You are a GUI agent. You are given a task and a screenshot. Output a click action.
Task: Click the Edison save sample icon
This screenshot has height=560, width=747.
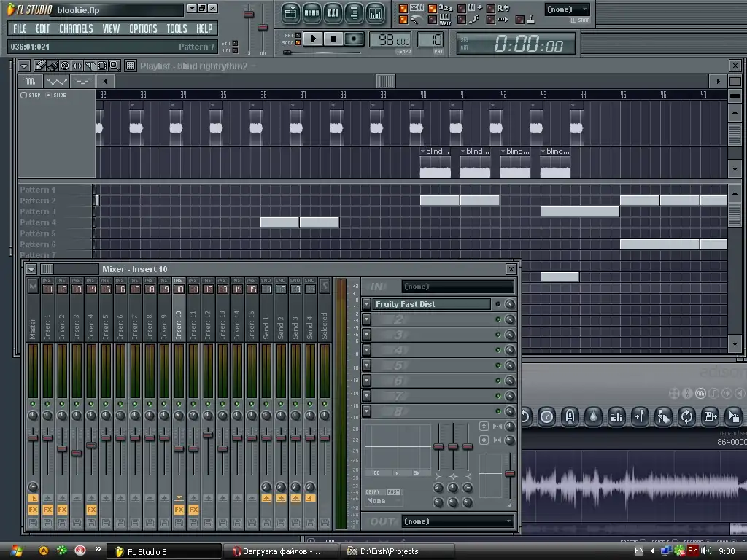(x=709, y=416)
